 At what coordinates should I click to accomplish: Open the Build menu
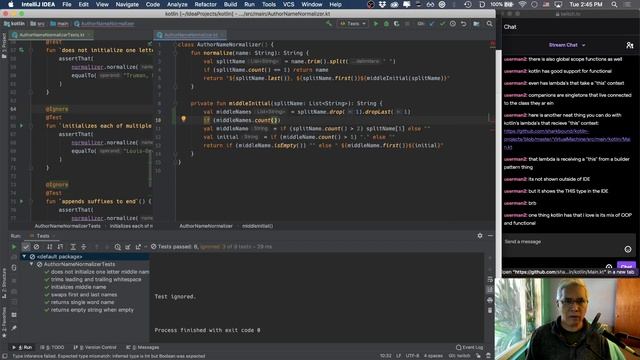pyautogui.click(x=230, y=4)
